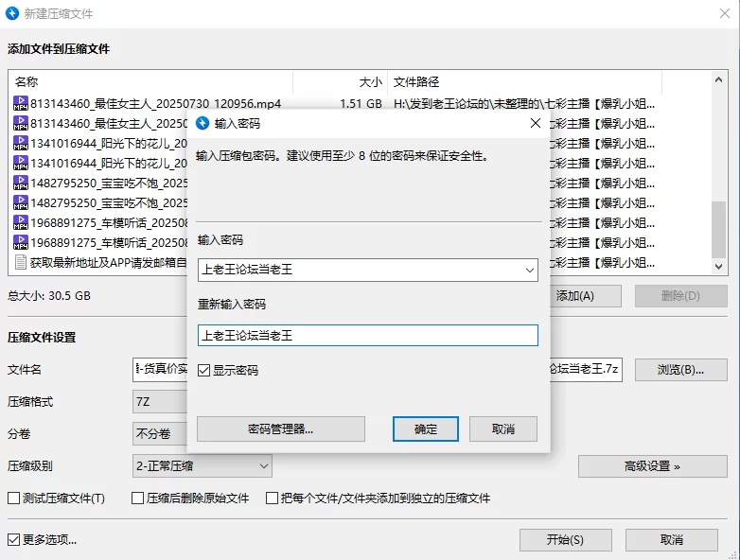Confirm password with 确定 button
740x560 pixels.
426,429
